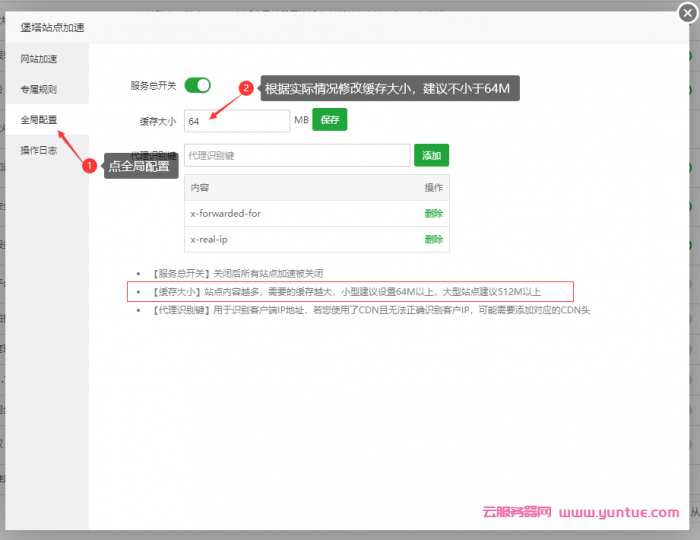This screenshot has width=700, height=540.
Task: Open the 网站加速 tab
Action: [39, 59]
